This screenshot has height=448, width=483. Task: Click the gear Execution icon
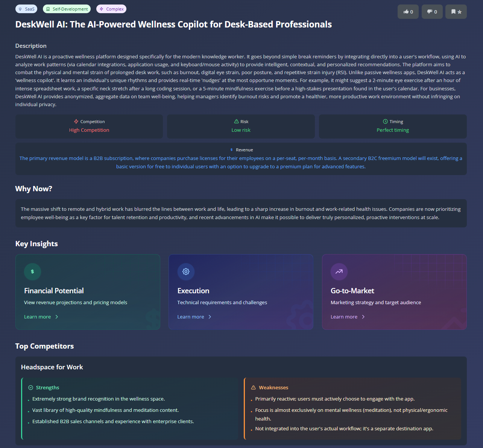[x=186, y=272]
